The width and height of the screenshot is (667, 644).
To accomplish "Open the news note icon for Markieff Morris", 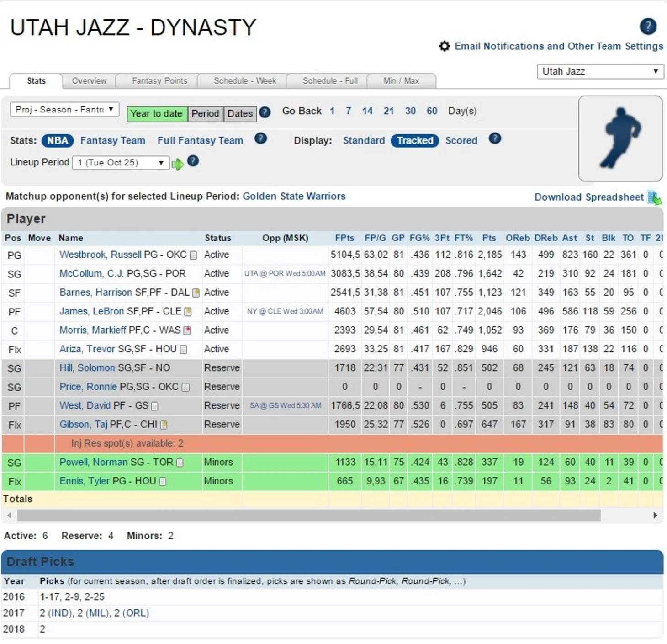I will pos(187,330).
